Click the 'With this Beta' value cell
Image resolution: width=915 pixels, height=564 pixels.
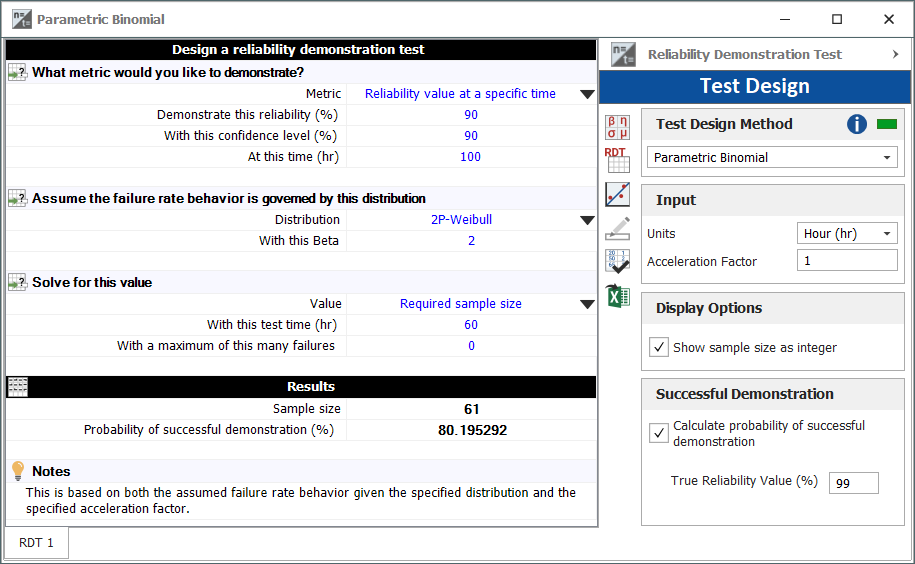(x=471, y=241)
